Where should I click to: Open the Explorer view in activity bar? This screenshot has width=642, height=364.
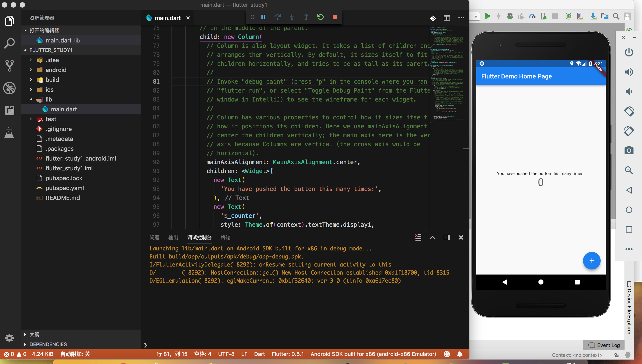click(x=9, y=21)
